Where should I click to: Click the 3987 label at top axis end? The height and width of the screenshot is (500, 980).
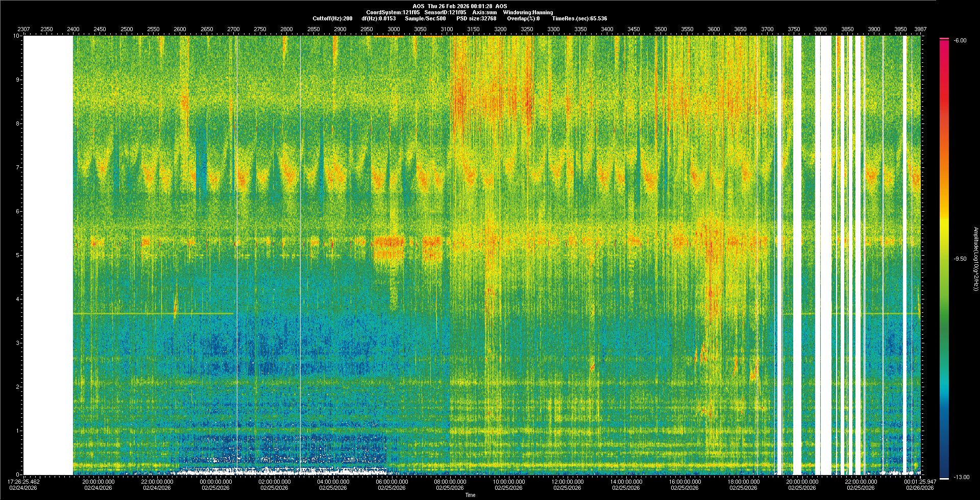[x=920, y=29]
